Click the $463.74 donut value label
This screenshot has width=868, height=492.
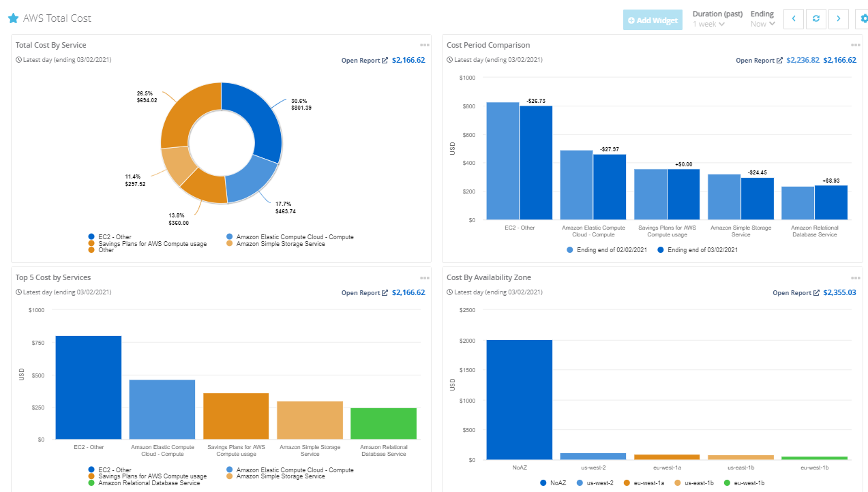click(286, 211)
